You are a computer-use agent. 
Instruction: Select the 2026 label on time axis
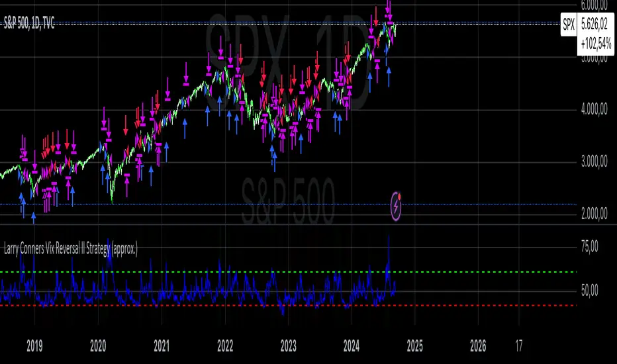pyautogui.click(x=478, y=346)
